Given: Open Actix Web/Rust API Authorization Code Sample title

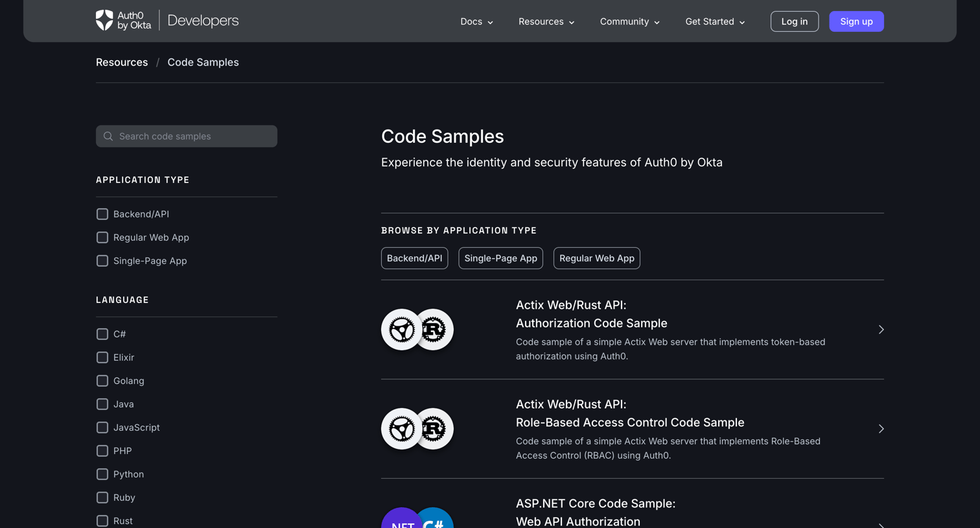Looking at the screenshot, I should pyautogui.click(x=592, y=314).
